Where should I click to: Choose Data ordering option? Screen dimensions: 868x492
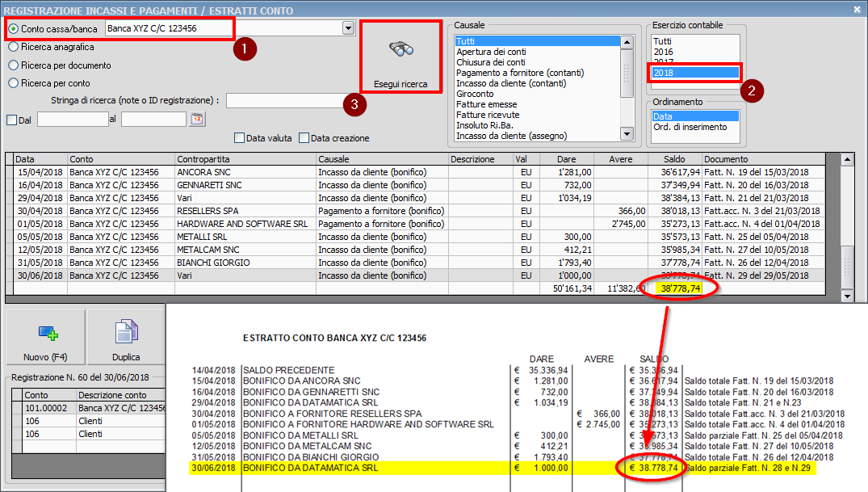point(695,116)
